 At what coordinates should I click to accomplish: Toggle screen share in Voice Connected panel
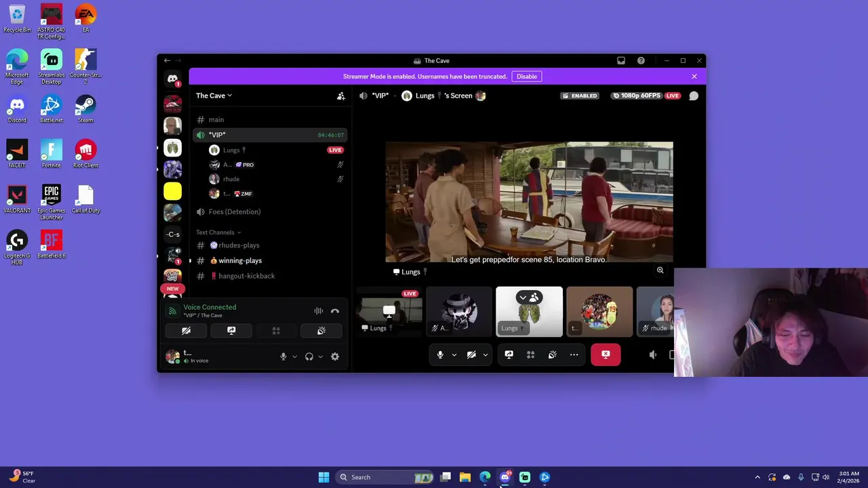tap(231, 331)
